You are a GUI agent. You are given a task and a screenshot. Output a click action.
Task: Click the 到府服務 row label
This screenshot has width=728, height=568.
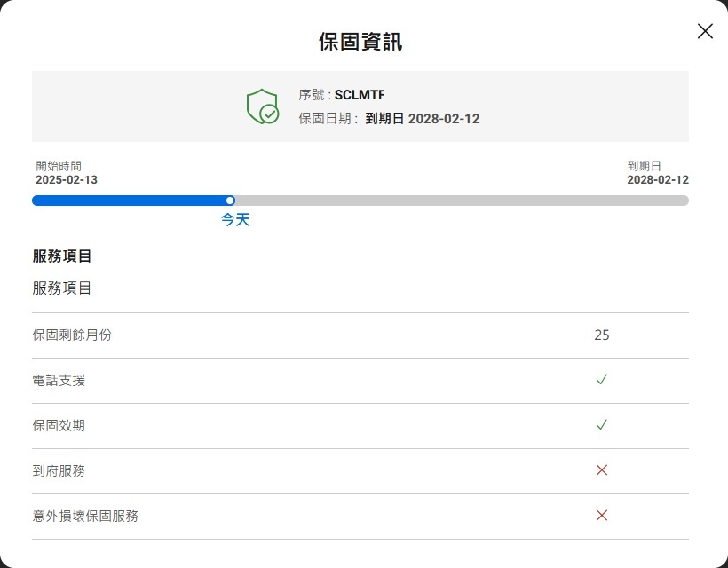coord(59,471)
